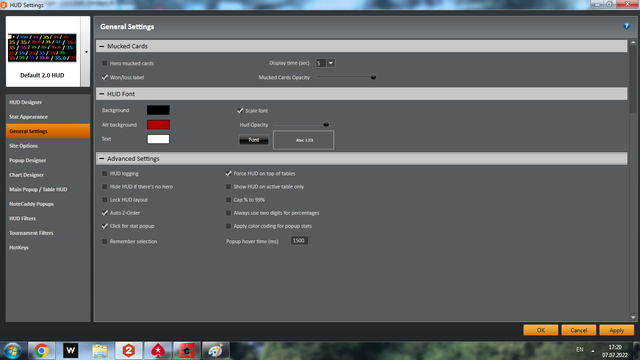Open Display time (sec) dropdown

pos(331,63)
